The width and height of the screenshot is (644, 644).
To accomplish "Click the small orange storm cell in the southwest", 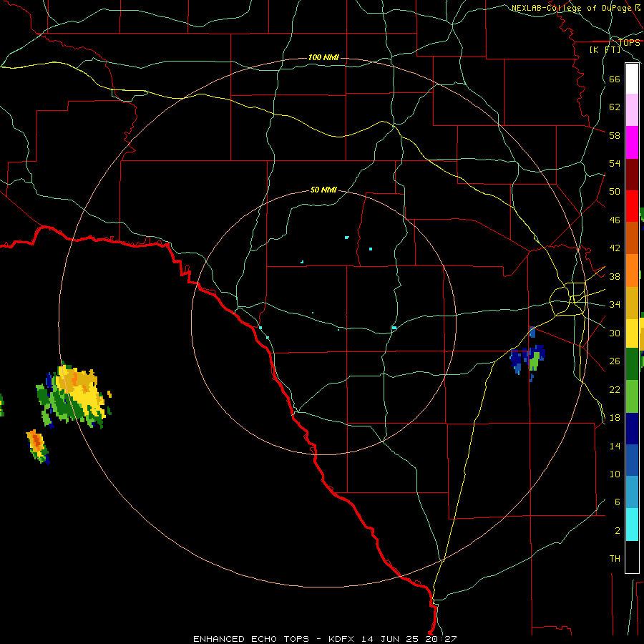I will (x=37, y=447).
